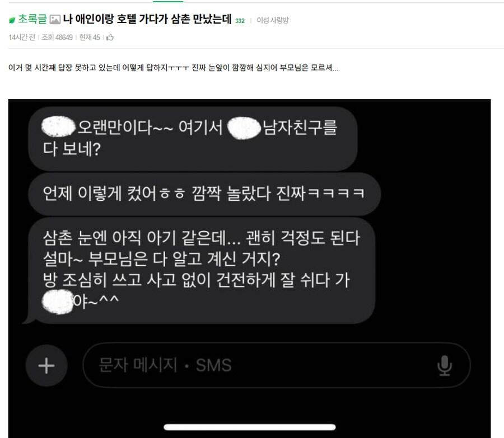Screen dimensions: 504x438
Task: Click the 현재 45 current viewers label
Action: point(90,37)
